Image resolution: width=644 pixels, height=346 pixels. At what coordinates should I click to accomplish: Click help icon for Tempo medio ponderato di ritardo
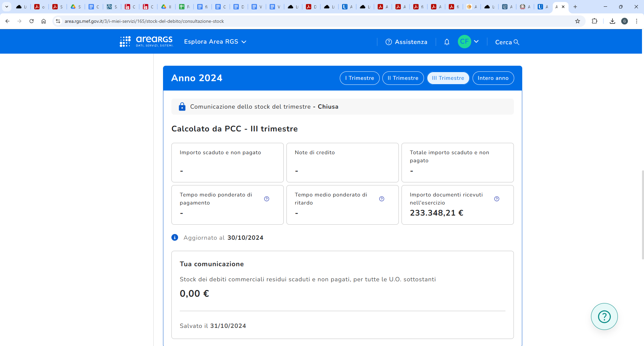(x=382, y=199)
